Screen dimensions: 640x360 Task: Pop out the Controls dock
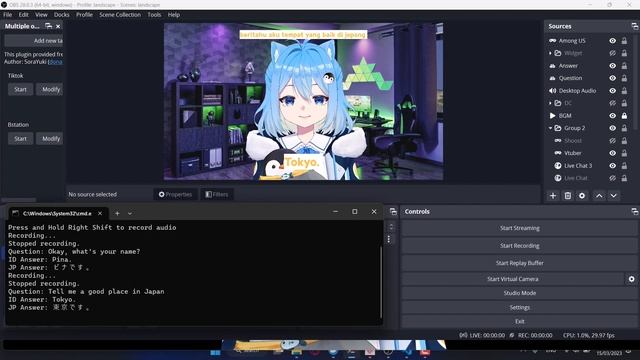click(x=634, y=211)
